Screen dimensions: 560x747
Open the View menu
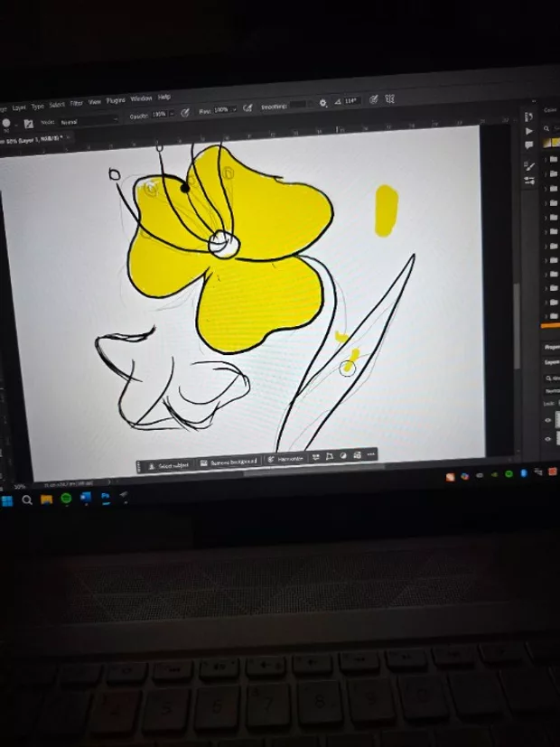pos(95,102)
